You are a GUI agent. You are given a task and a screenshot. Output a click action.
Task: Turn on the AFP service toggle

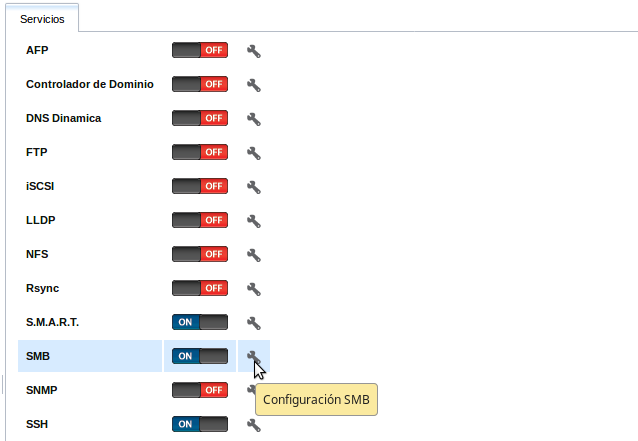200,50
